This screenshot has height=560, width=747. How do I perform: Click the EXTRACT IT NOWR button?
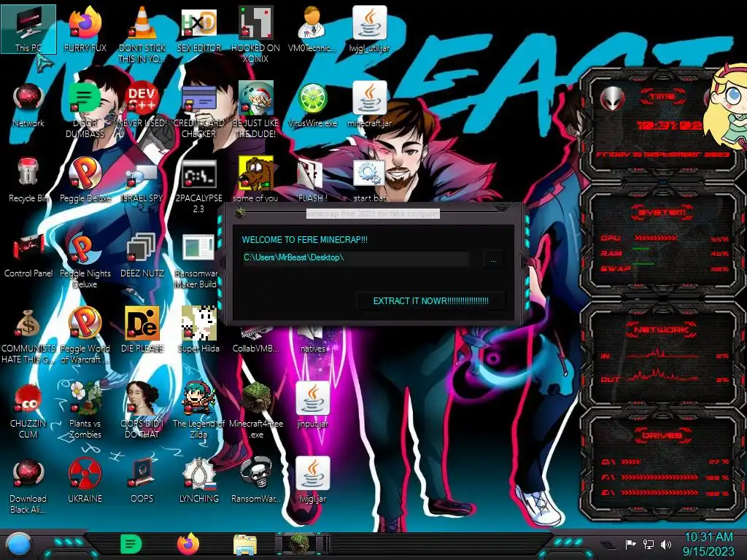430,301
